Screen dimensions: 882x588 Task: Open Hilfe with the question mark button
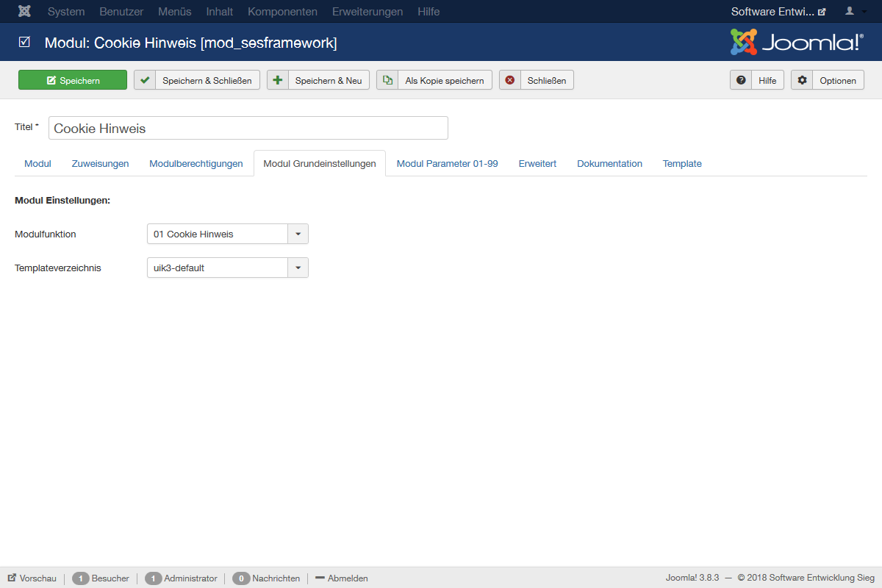click(757, 80)
